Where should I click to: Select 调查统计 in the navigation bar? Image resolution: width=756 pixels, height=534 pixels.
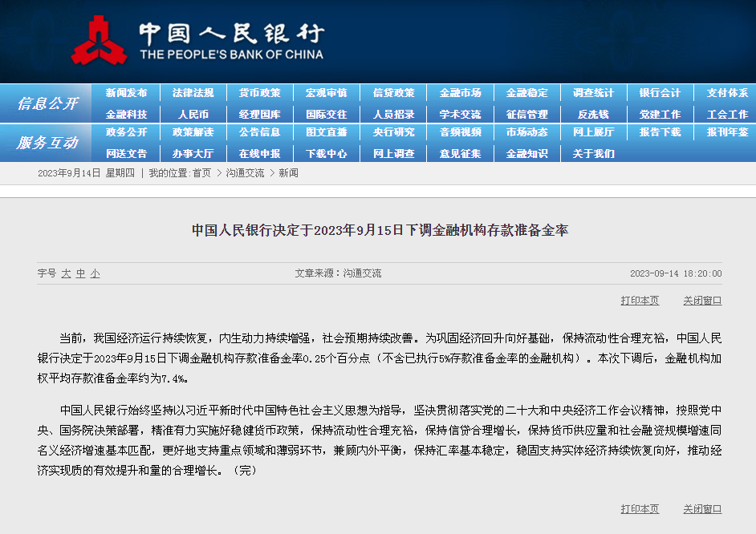[593, 93]
